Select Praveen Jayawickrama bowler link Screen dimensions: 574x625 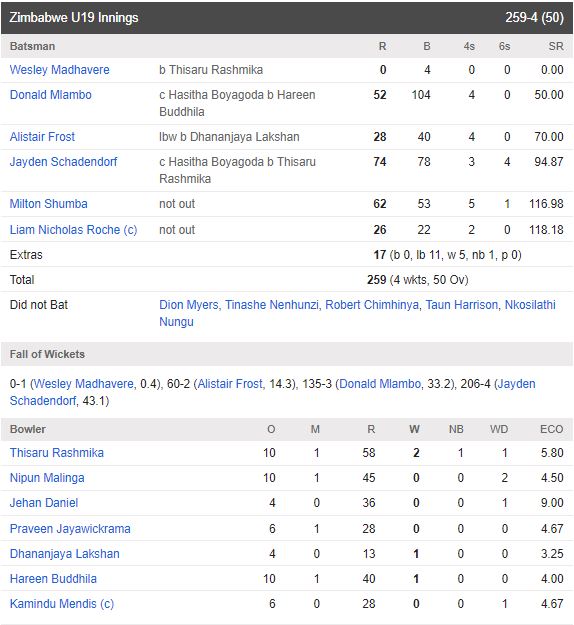(70, 529)
